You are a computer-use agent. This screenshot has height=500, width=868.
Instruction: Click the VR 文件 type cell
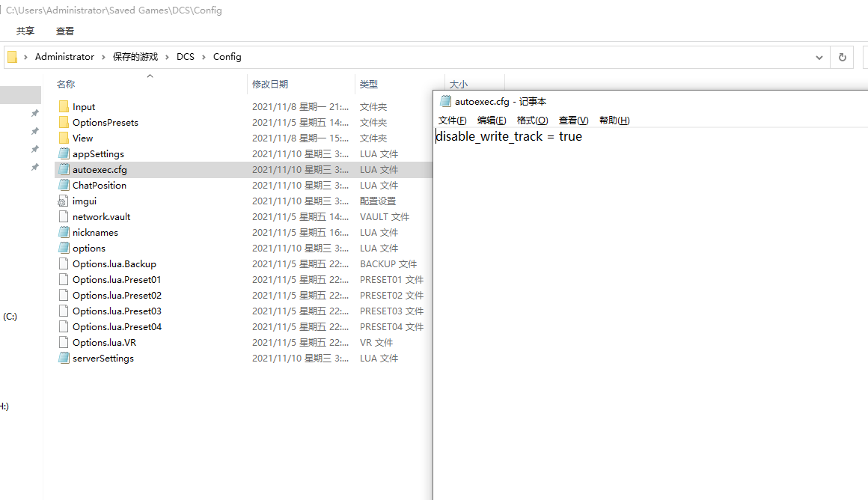point(376,342)
